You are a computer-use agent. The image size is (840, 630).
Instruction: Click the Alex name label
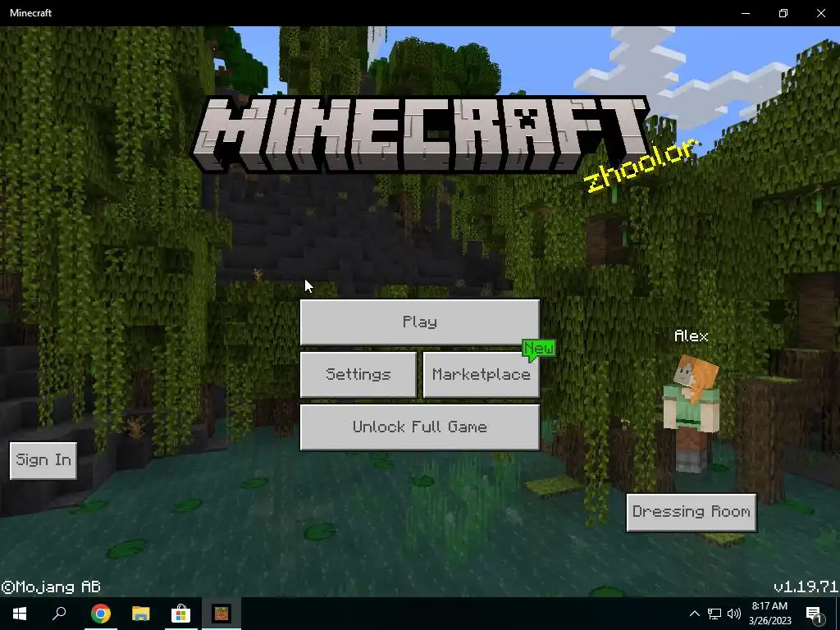[691, 336]
